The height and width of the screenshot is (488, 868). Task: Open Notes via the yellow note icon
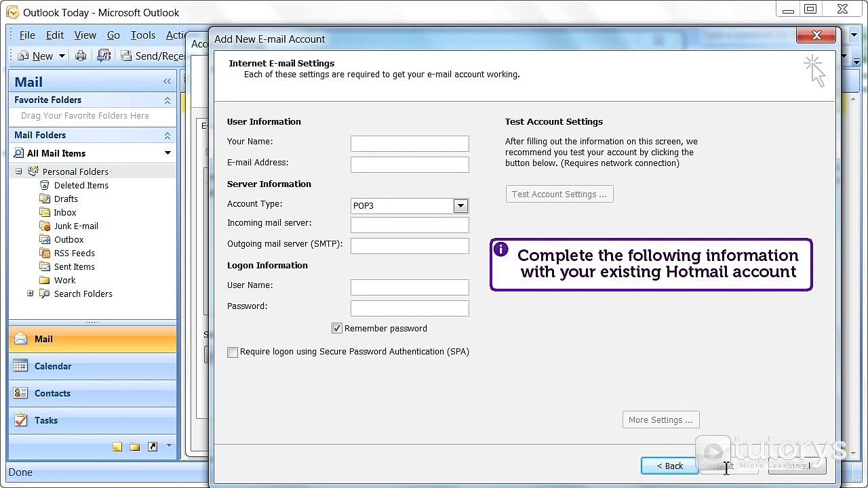(117, 447)
